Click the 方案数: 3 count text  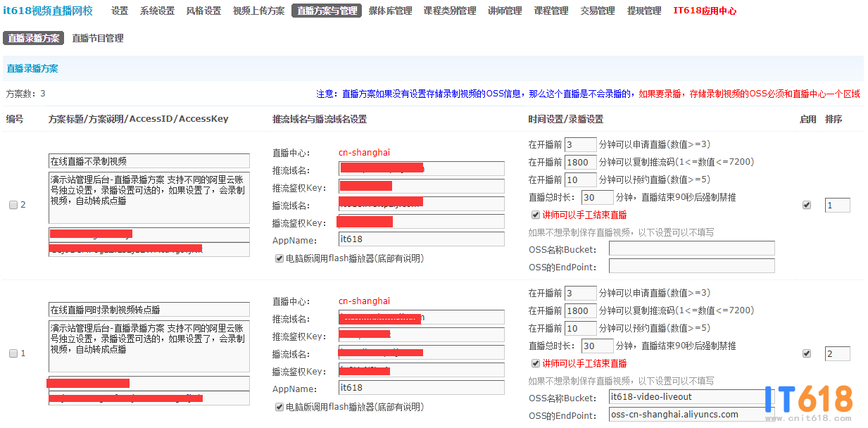pos(25,94)
